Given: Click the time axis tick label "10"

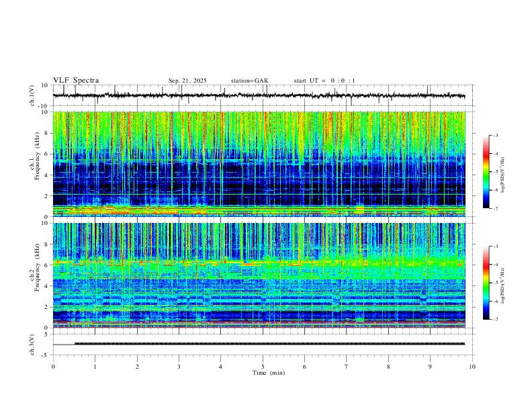Looking at the screenshot, I should pyautogui.click(x=472, y=367).
